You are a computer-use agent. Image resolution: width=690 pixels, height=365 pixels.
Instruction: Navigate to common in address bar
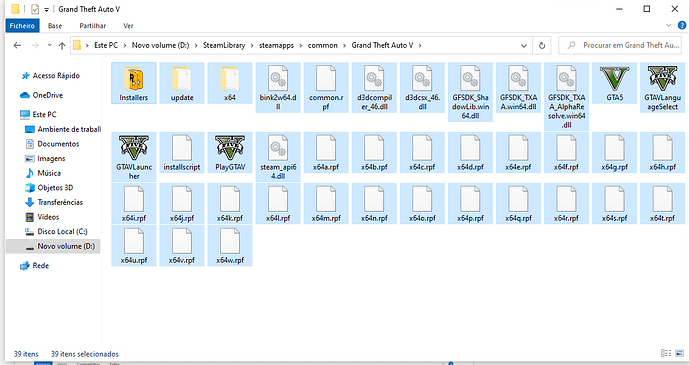323,45
